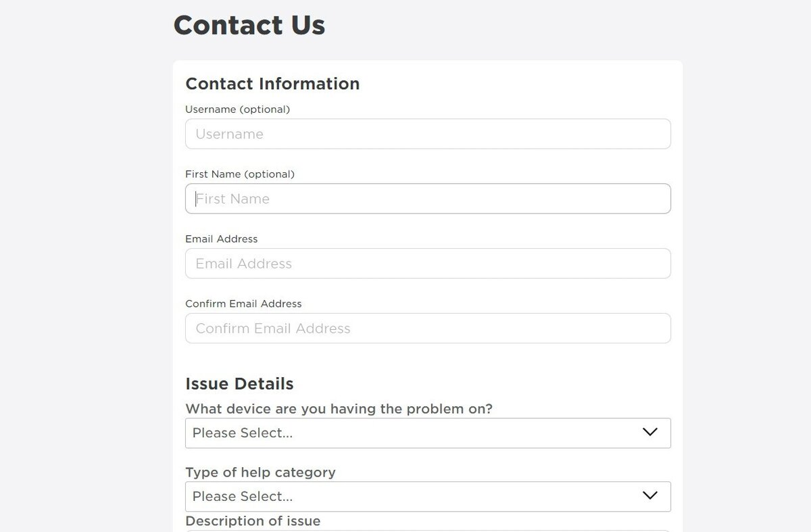Click the "Username (optional)" label
This screenshot has width=811, height=532.
click(237, 110)
